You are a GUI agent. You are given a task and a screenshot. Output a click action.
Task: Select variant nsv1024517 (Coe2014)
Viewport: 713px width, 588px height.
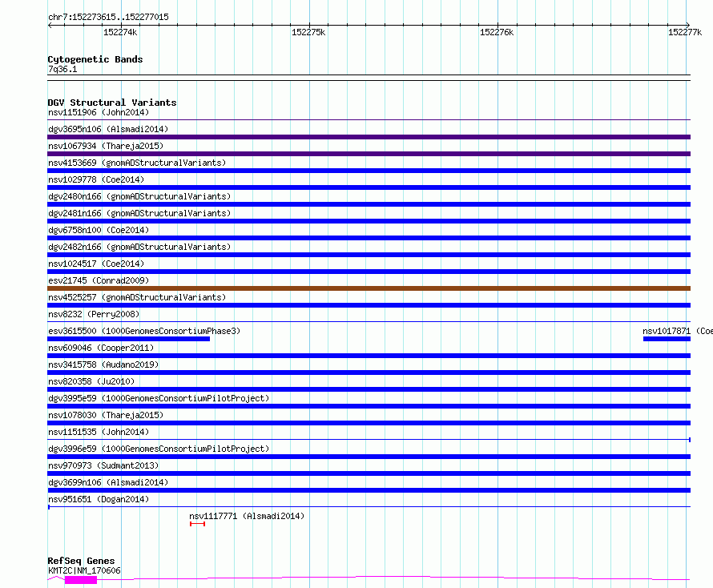[x=96, y=264]
